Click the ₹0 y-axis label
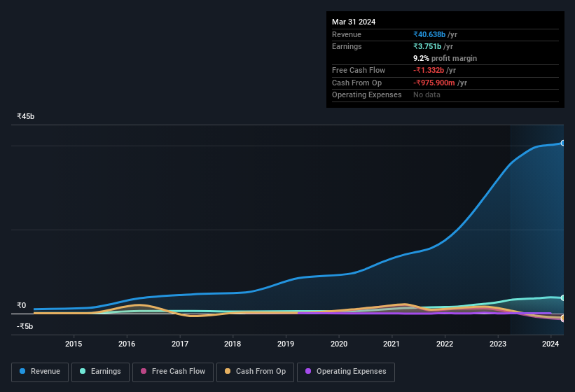 pyautogui.click(x=22, y=305)
